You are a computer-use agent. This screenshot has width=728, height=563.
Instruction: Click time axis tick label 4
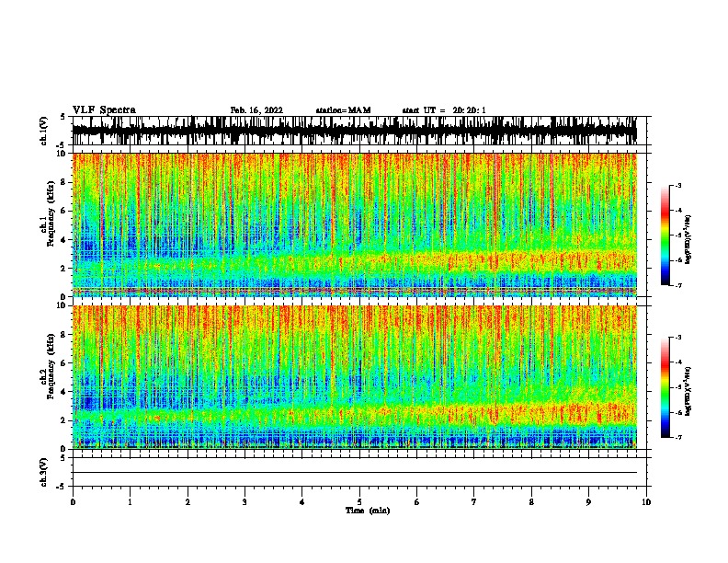302,502
